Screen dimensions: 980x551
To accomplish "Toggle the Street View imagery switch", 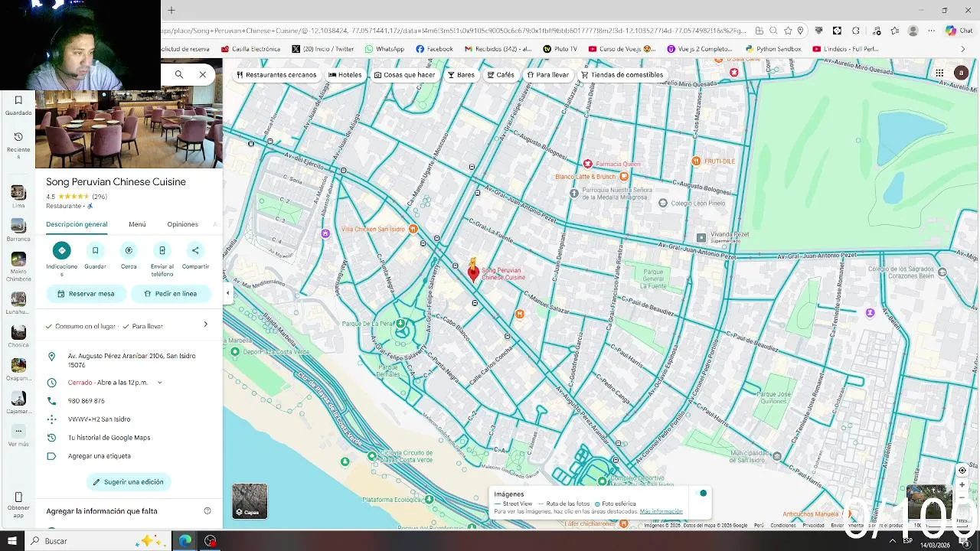I will (701, 493).
